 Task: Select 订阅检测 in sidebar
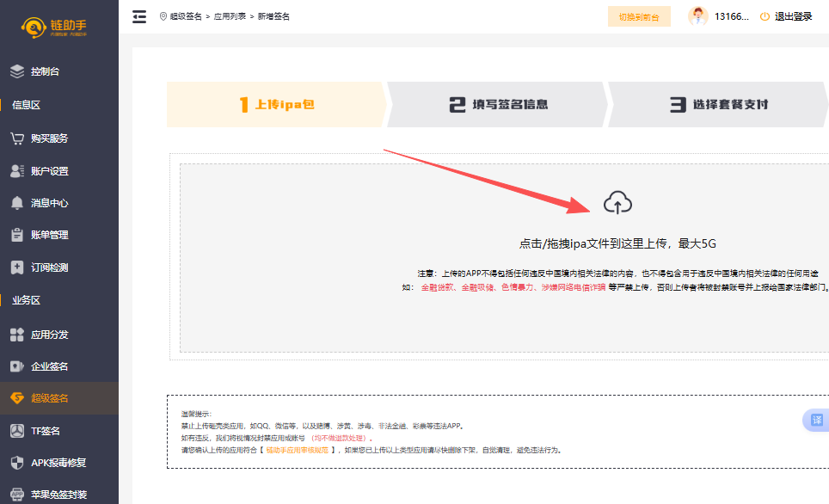(x=49, y=267)
